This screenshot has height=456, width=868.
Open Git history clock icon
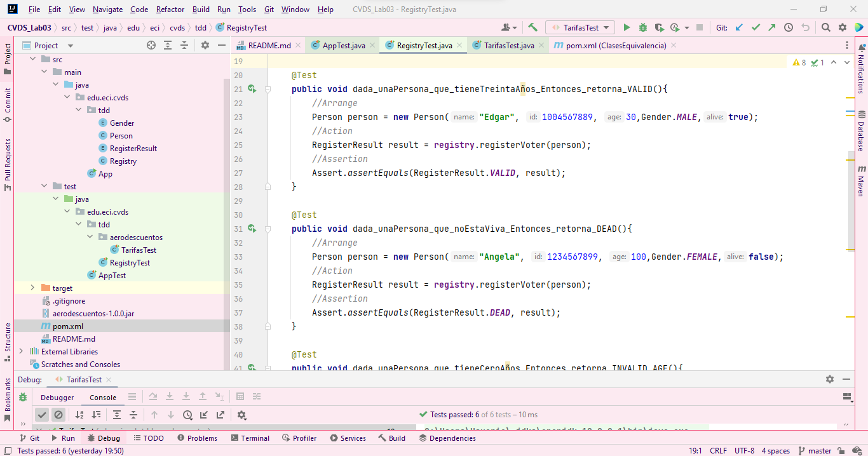coord(789,27)
